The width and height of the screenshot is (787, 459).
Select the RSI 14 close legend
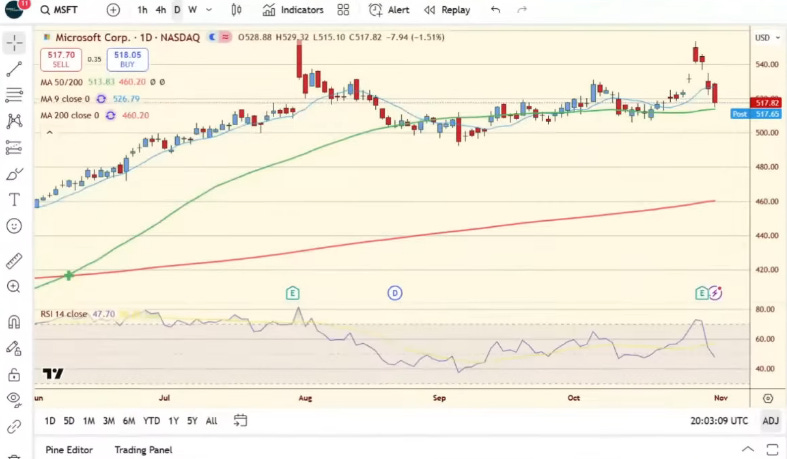64,314
